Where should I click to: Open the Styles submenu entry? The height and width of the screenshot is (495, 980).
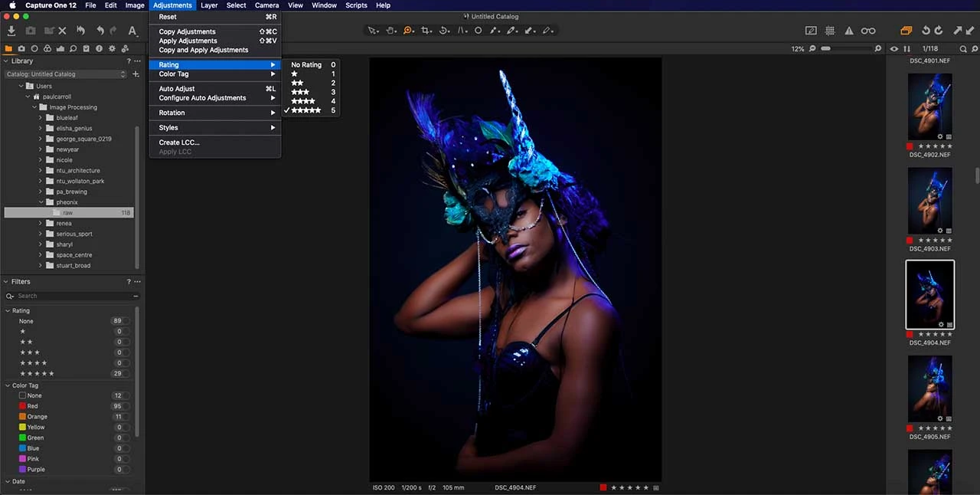click(215, 128)
